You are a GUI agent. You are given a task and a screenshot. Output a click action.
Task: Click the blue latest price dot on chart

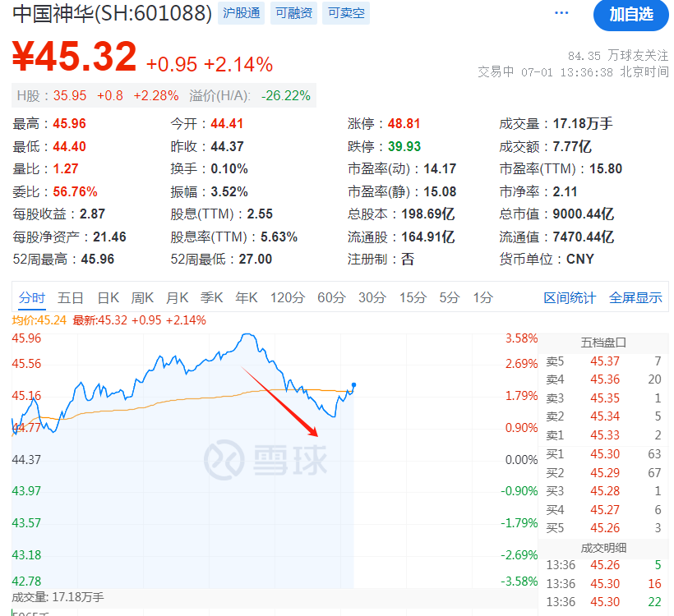point(353,384)
